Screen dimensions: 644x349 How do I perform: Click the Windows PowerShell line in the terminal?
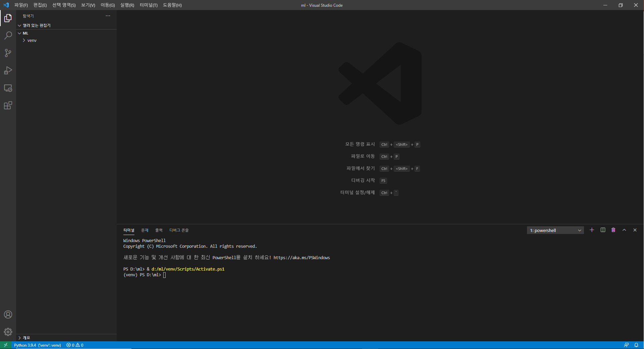tap(144, 240)
